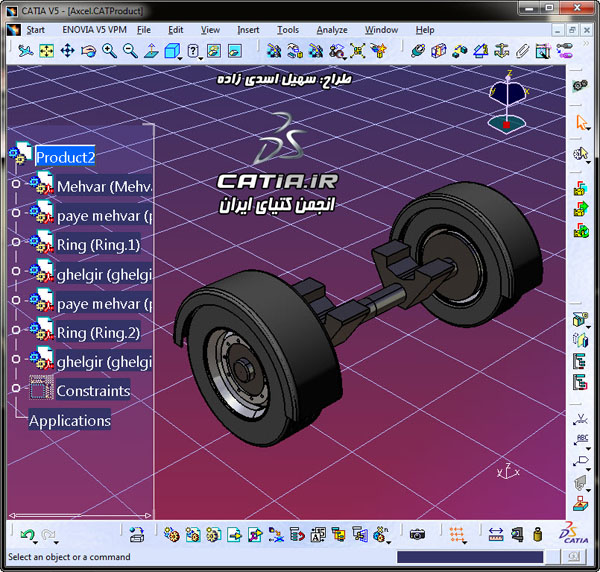This screenshot has width=600, height=572.
Task: Click the Isometric View cube icon
Action: (x=172, y=51)
